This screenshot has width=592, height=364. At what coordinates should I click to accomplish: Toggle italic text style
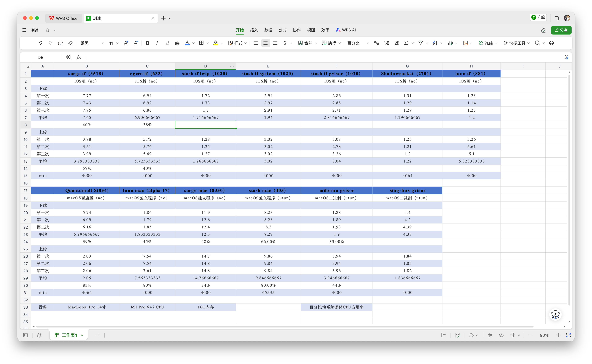coord(157,43)
